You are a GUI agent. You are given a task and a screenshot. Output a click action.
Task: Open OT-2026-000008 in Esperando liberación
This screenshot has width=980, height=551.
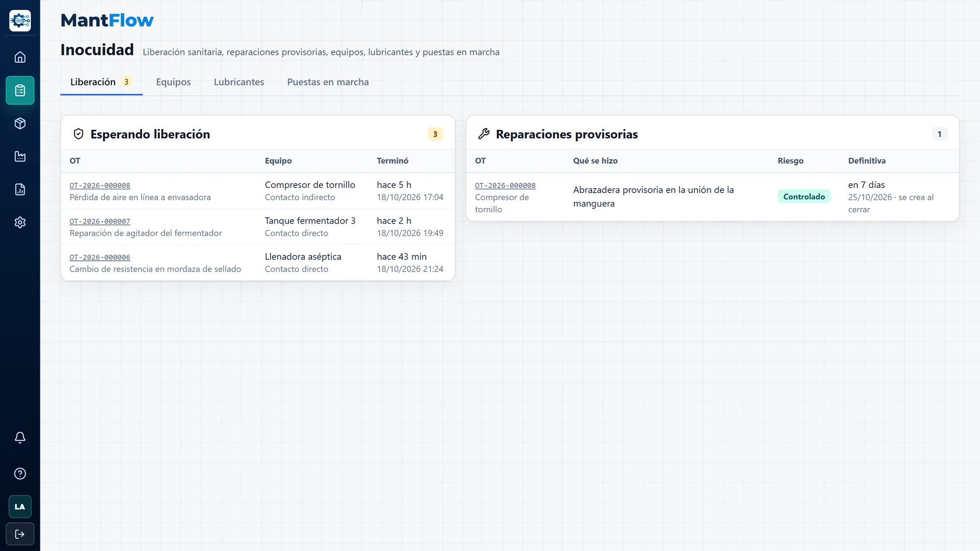point(100,185)
